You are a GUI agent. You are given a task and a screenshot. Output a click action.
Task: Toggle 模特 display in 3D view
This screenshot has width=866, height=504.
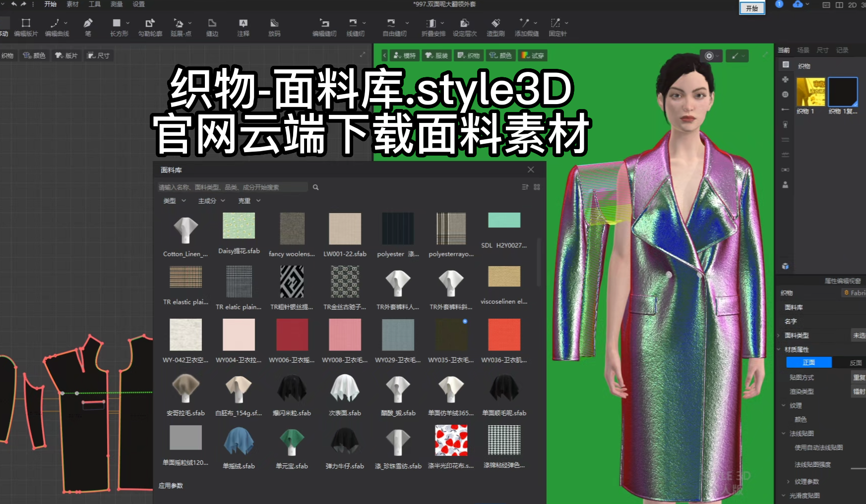pyautogui.click(x=405, y=56)
